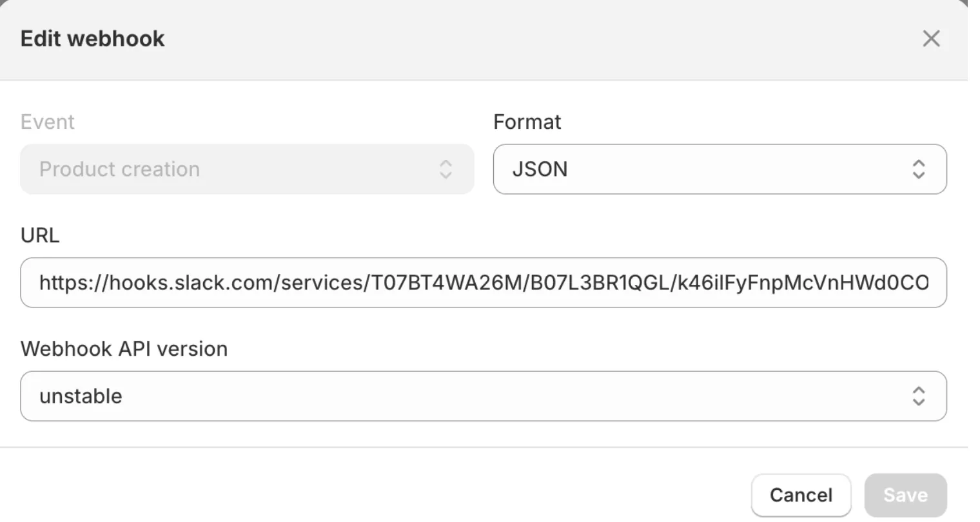The image size is (980, 522).
Task: Click the Edit webhook dialog title
Action: pyautogui.click(x=92, y=39)
